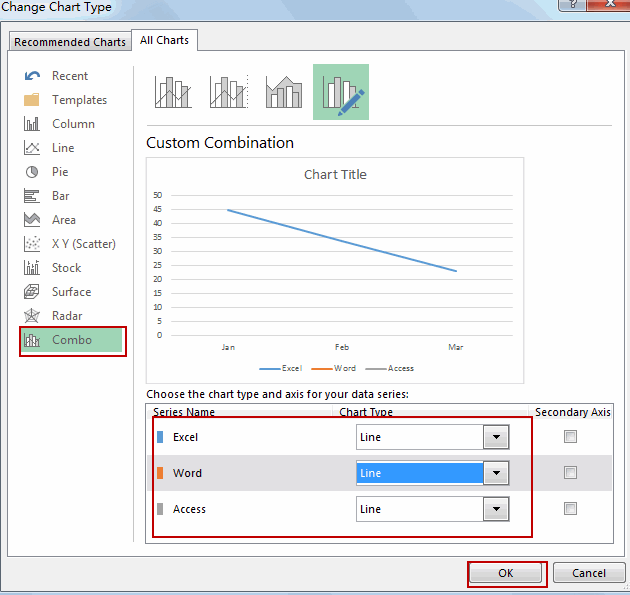Click the Area chart category icon
The height and width of the screenshot is (595, 630).
point(32,220)
